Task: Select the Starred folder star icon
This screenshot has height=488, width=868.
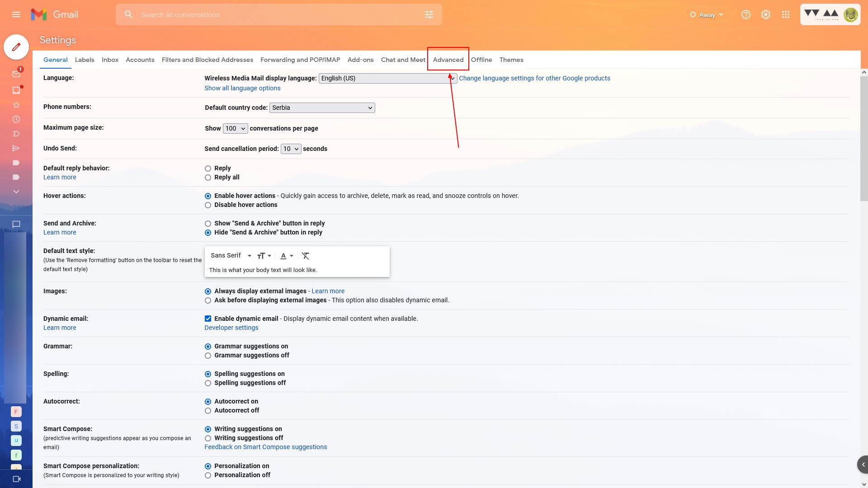Action: [16, 105]
